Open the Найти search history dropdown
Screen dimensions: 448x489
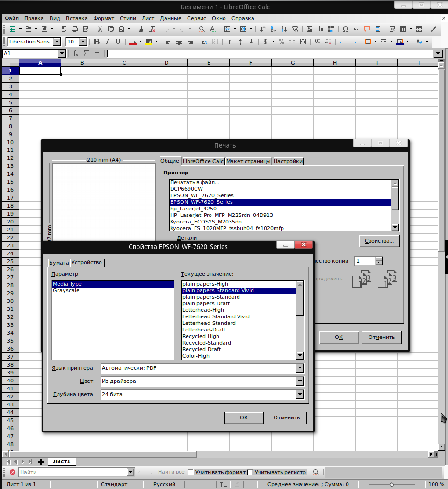point(130,472)
